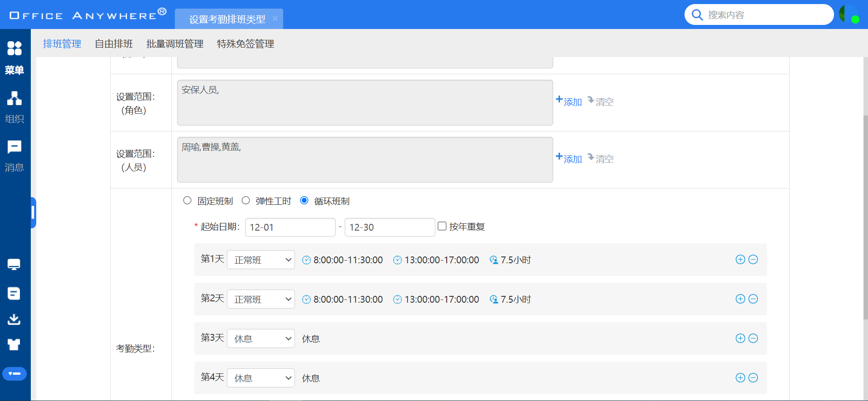868x401 pixels.
Task: Switch to the 自由排班 tab
Action: pyautogui.click(x=114, y=43)
